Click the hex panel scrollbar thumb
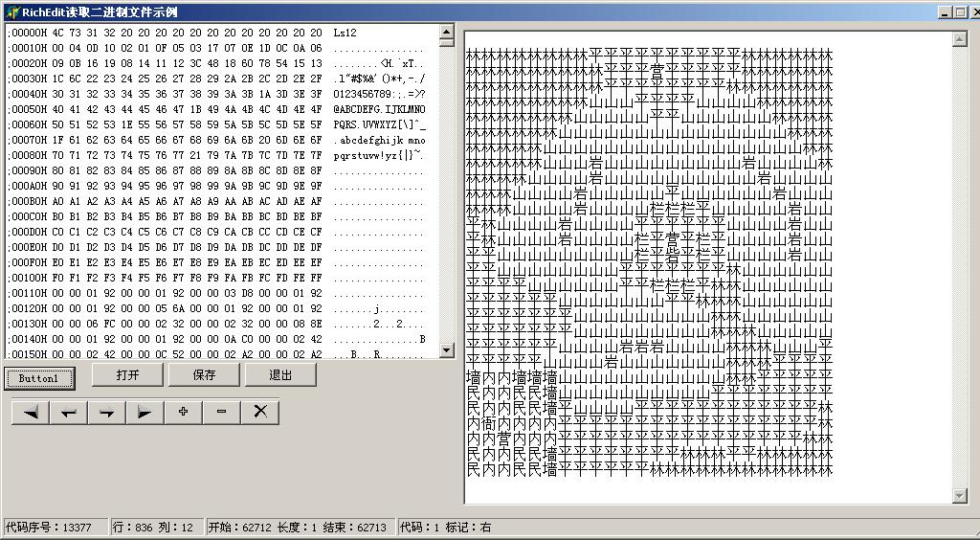This screenshot has height=540, width=980. point(446,42)
